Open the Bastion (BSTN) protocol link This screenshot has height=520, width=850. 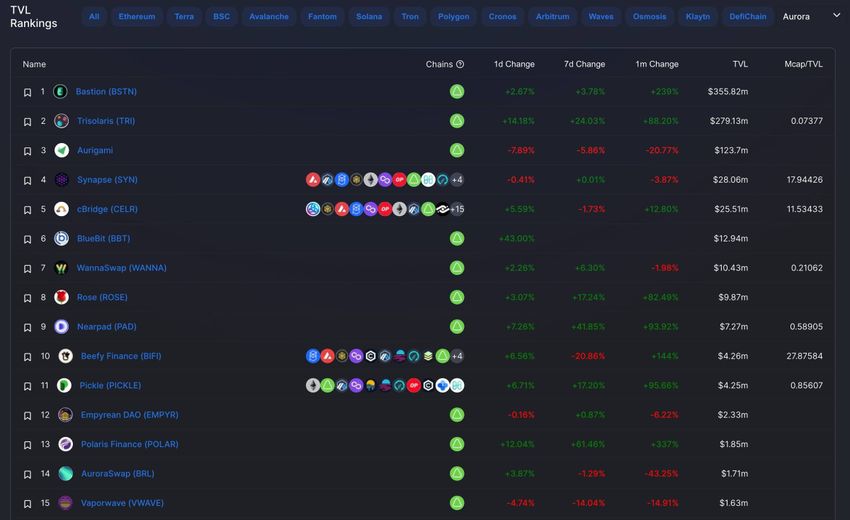point(106,92)
